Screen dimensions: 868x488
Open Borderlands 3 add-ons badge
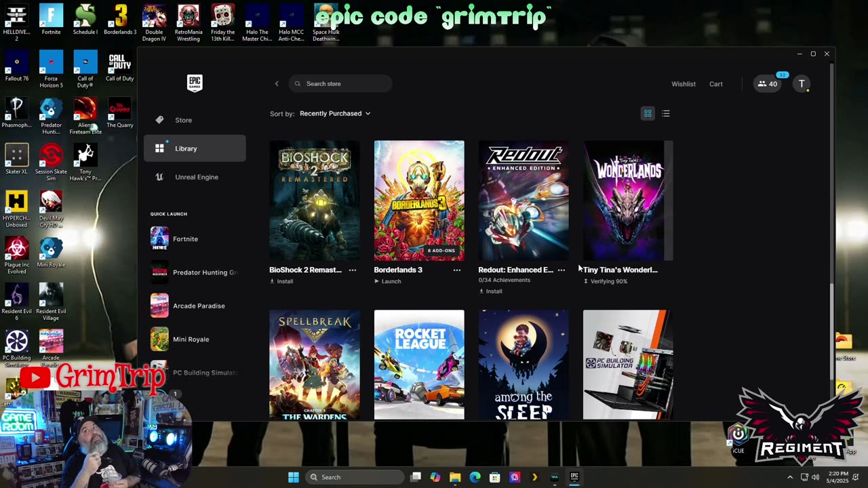coord(441,250)
